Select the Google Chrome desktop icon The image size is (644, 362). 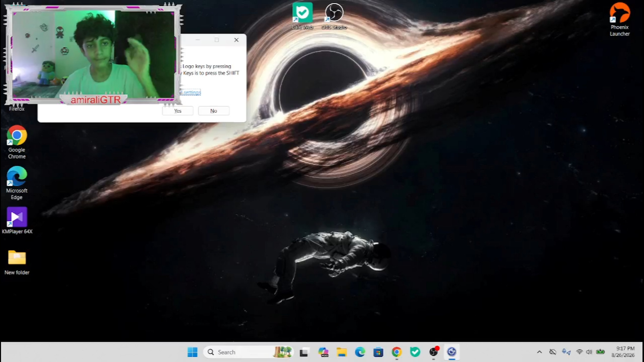17,142
